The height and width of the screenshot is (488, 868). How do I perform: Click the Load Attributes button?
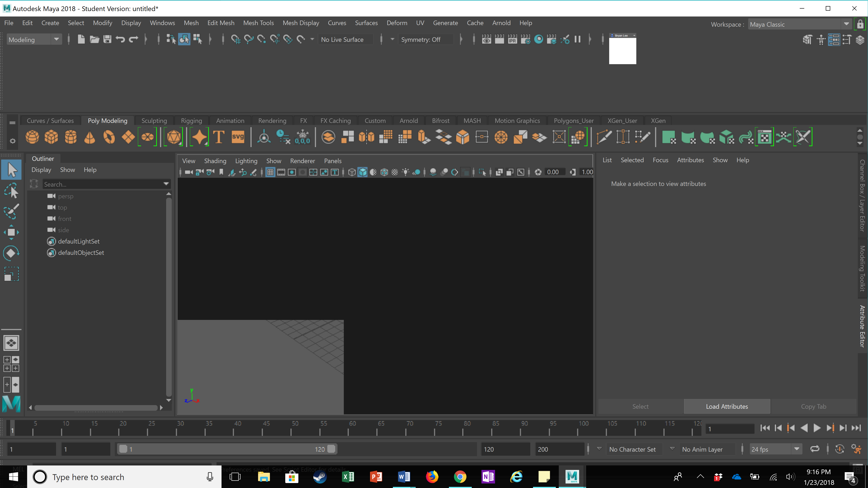[x=727, y=406]
